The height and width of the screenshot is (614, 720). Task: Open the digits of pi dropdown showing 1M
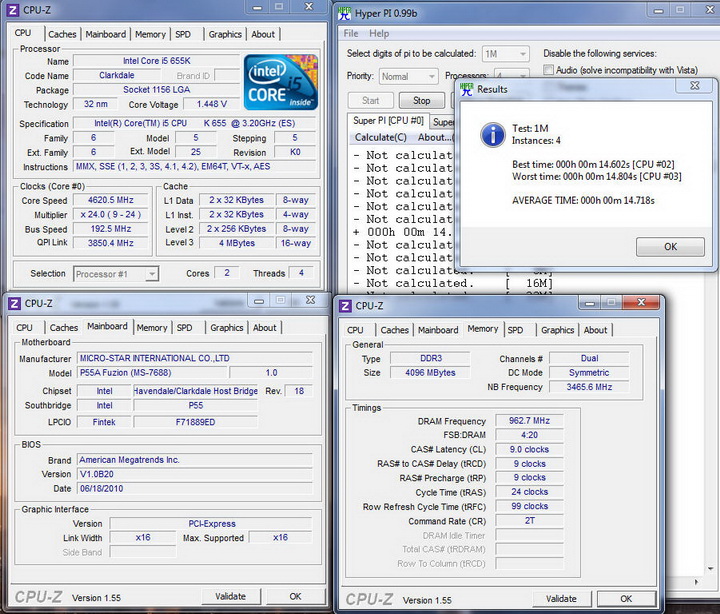click(x=505, y=54)
